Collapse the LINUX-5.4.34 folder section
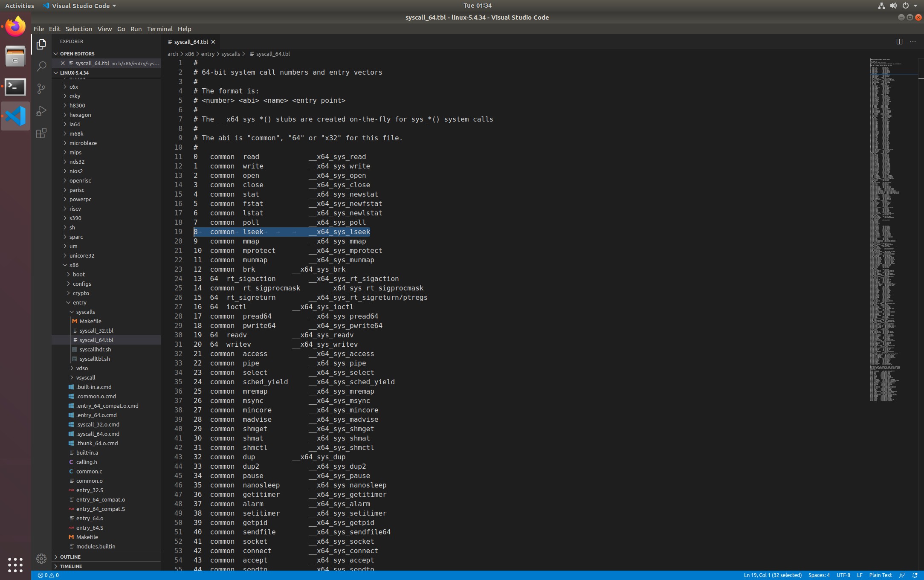The width and height of the screenshot is (924, 580). point(106,73)
